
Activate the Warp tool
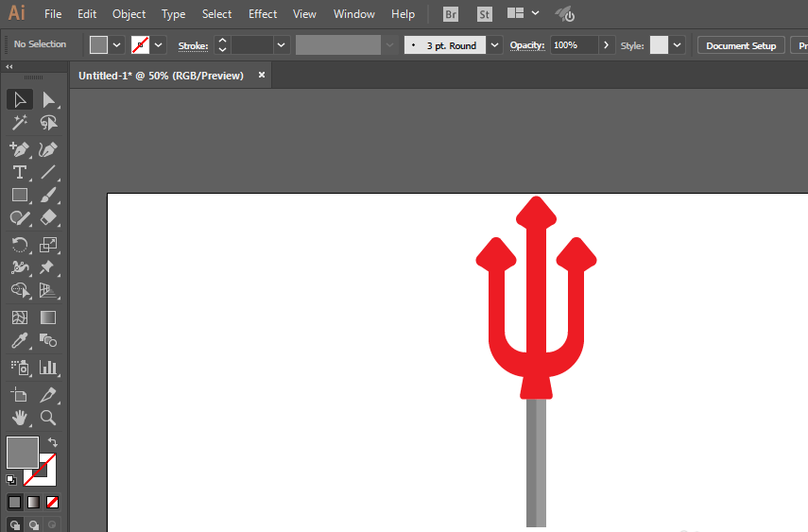click(x=20, y=267)
